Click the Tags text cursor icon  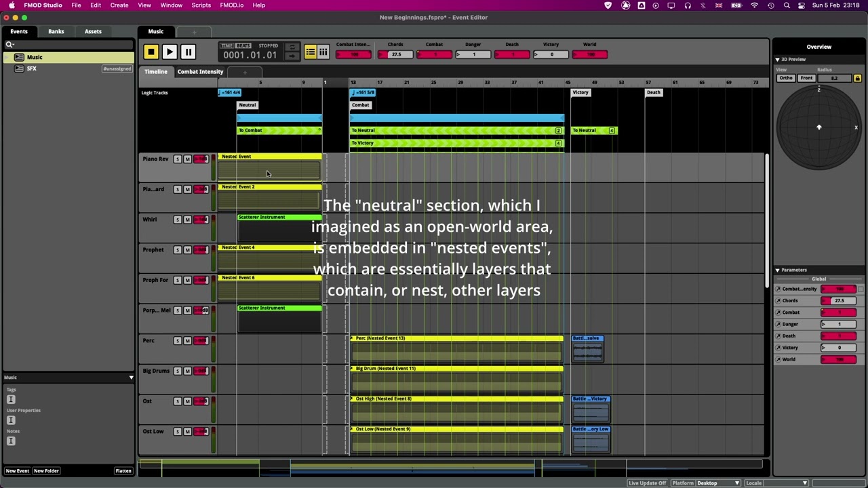(11, 399)
